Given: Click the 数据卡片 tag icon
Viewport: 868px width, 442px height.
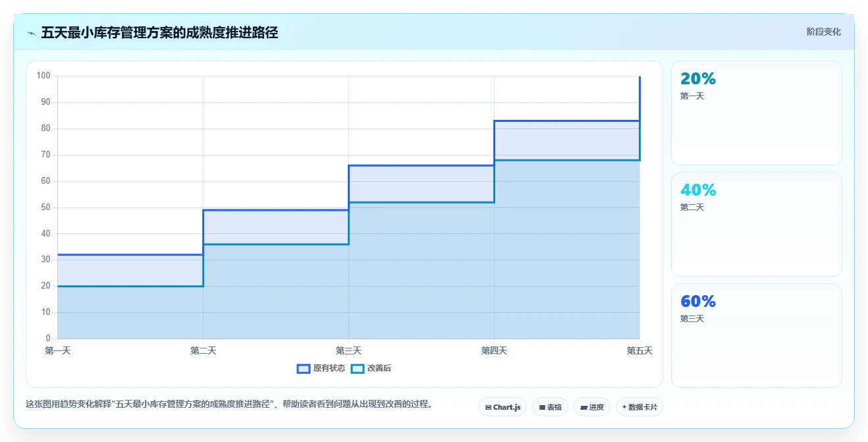Looking at the screenshot, I should tap(624, 407).
